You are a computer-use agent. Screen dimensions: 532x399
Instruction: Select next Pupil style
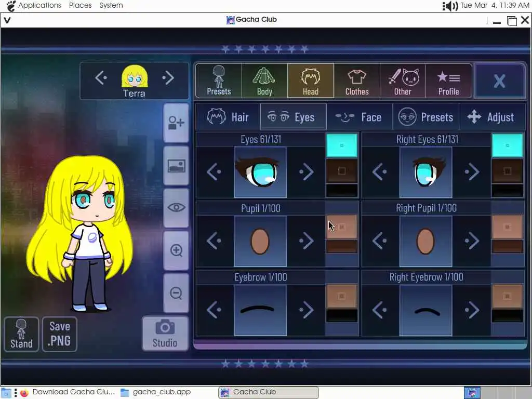click(307, 241)
